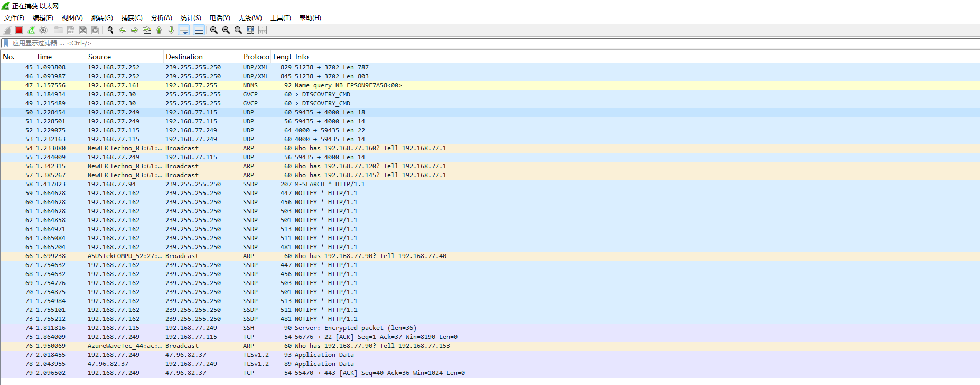Select packet 50 UDP Len=18 row

point(490,112)
